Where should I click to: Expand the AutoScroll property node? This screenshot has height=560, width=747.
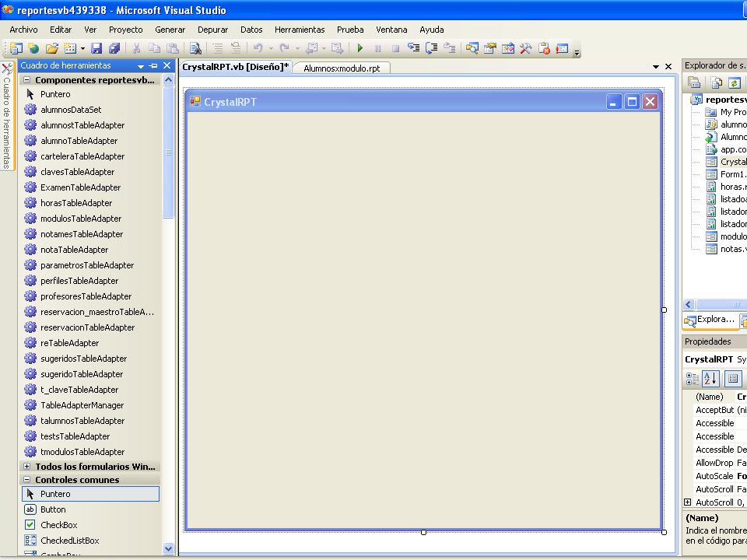tap(687, 502)
